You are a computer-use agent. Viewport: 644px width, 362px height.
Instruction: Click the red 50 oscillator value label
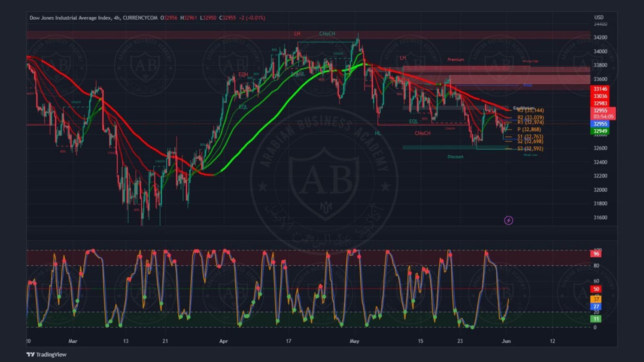(596, 289)
